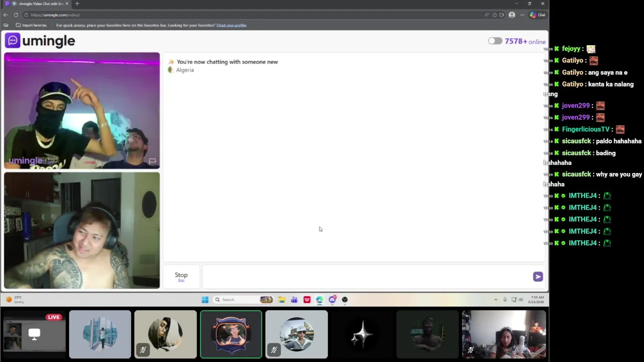Click username FingerliciousTV in stream chat

pos(586,129)
